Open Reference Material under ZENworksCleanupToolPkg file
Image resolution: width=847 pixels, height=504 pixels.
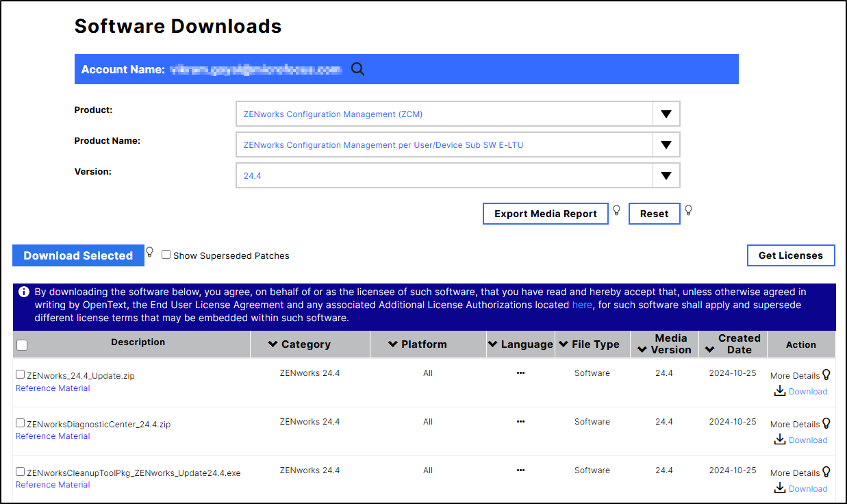click(53, 485)
